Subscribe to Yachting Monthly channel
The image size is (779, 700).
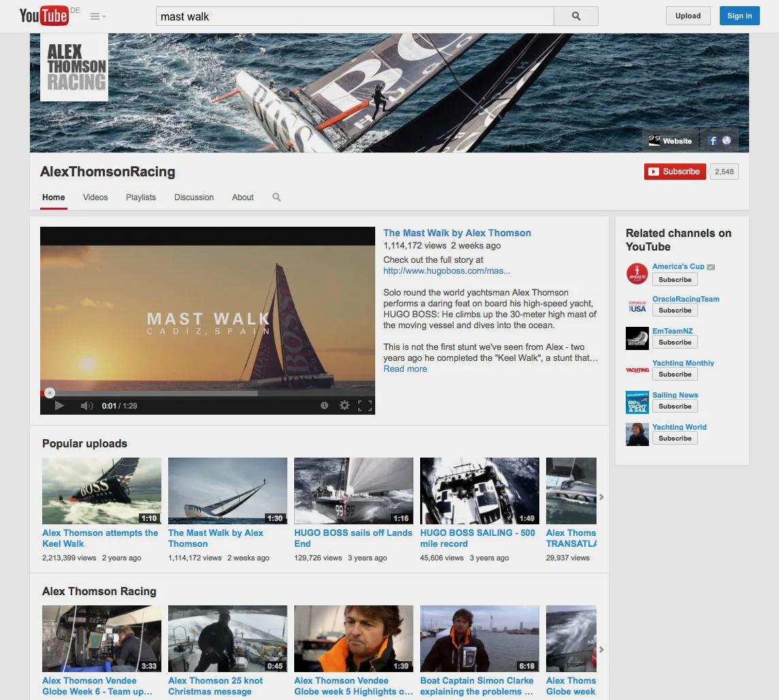click(675, 375)
